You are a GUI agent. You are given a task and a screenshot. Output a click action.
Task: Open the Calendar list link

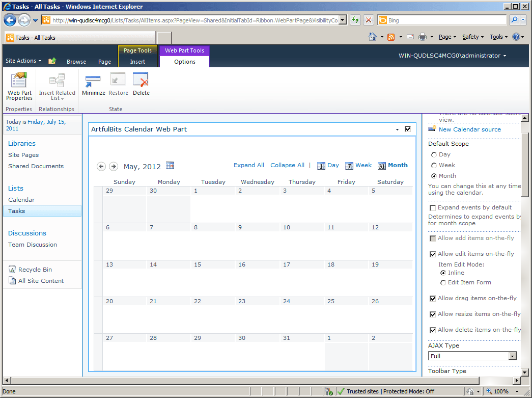tap(21, 200)
